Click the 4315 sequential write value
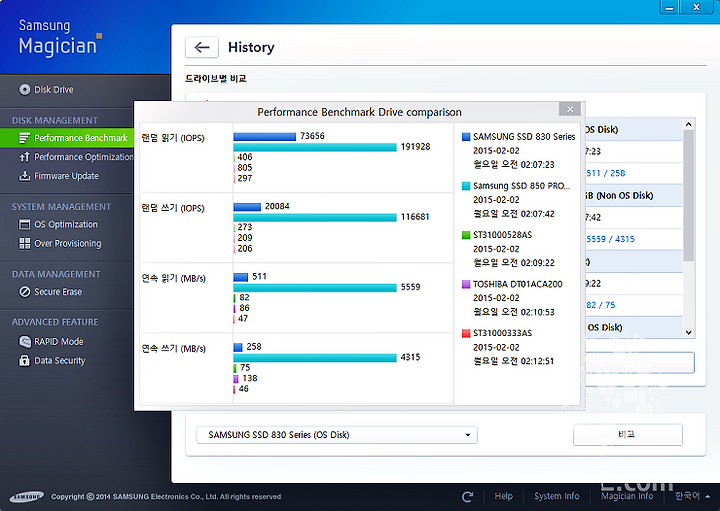720x511 pixels. tap(410, 357)
